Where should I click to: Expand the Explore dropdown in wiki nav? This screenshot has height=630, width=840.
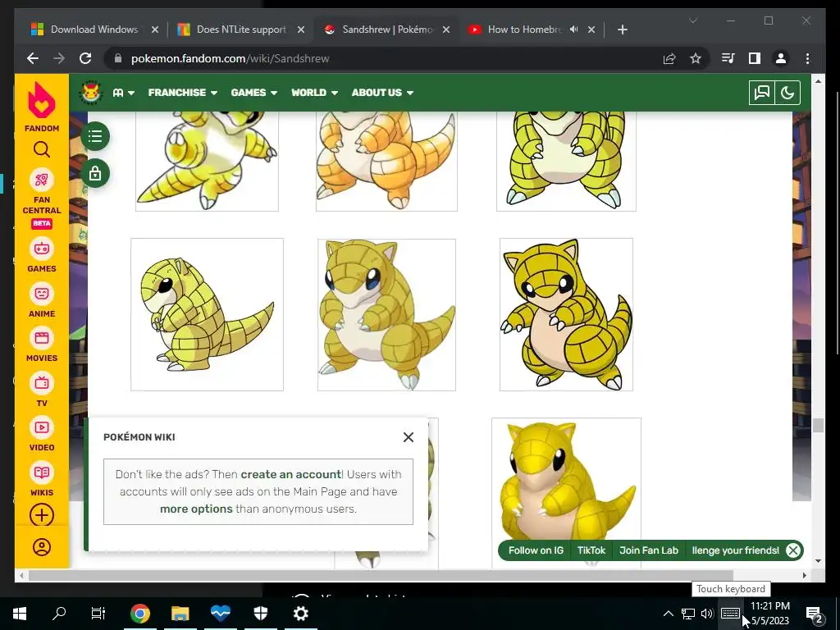124,93
